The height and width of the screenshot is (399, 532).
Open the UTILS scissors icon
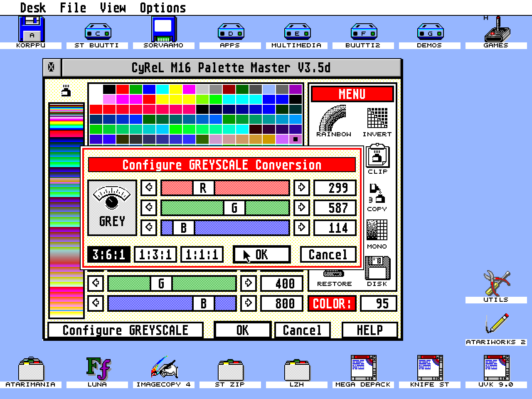click(495, 283)
